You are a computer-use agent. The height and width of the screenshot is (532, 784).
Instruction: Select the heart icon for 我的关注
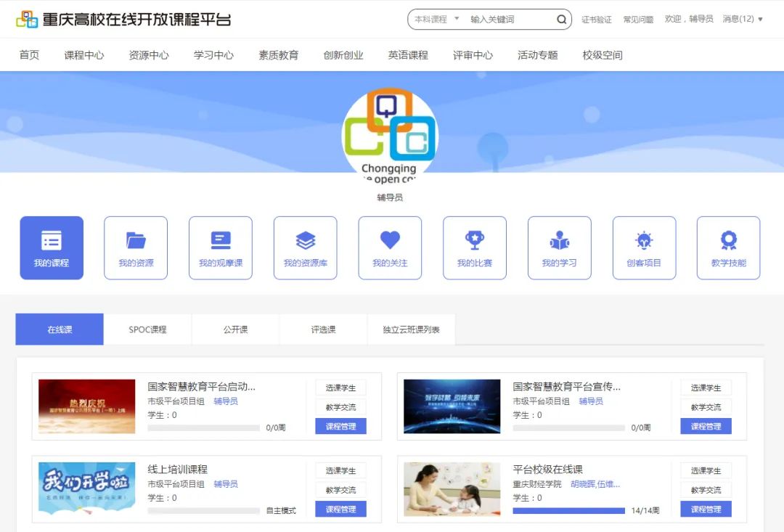pyautogui.click(x=390, y=240)
